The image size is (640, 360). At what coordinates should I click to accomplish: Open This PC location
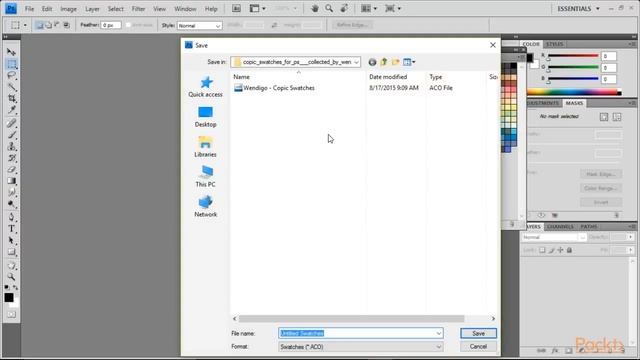205,176
